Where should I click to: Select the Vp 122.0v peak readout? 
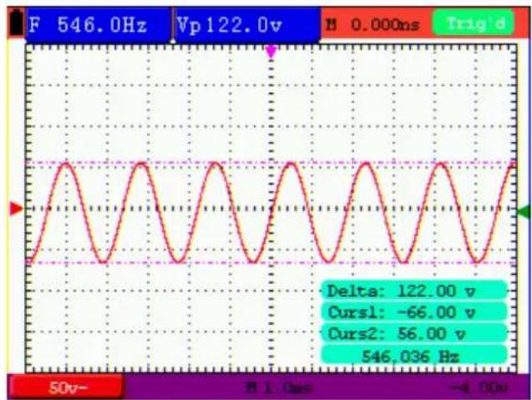click(247, 25)
